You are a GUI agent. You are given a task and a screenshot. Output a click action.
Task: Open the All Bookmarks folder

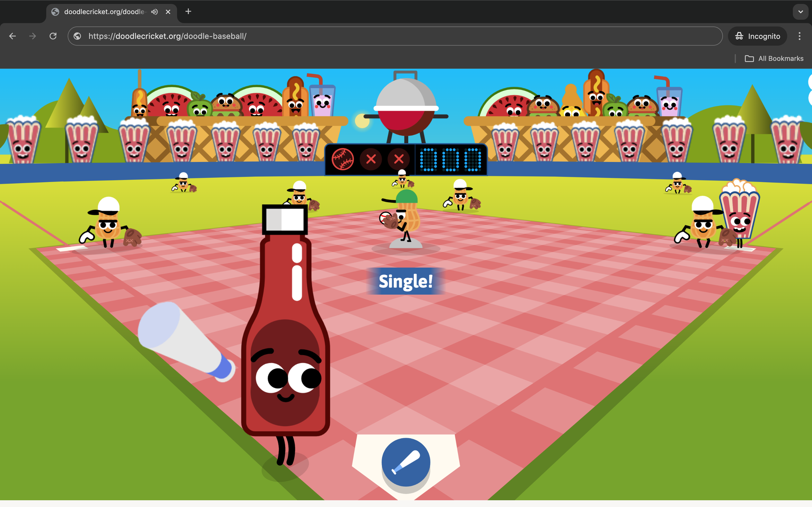pos(774,58)
